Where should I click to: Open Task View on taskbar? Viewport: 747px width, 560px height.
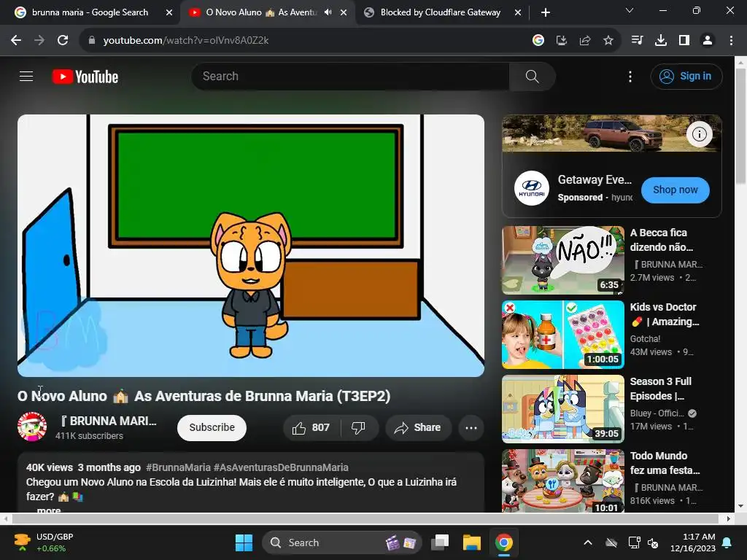pyautogui.click(x=440, y=542)
